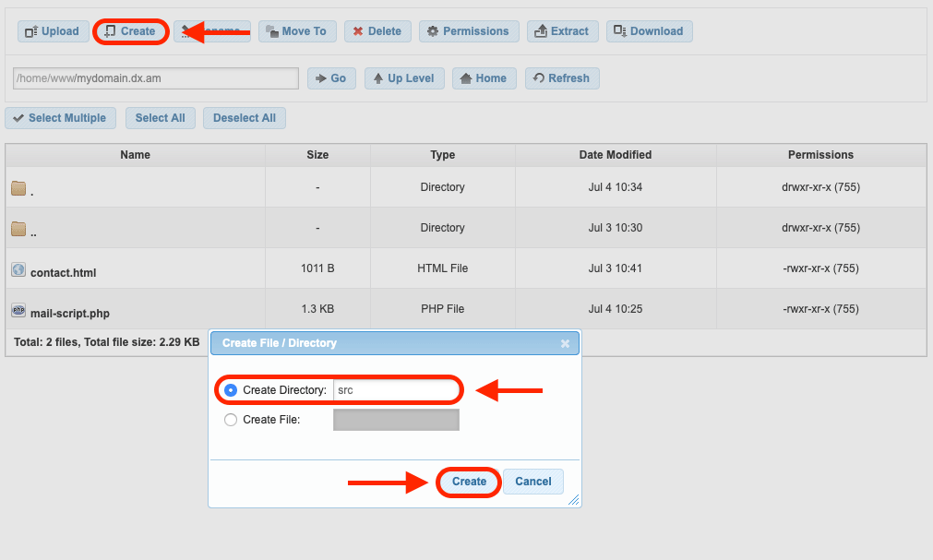Refresh the file listing
933x560 pixels.
coord(562,78)
